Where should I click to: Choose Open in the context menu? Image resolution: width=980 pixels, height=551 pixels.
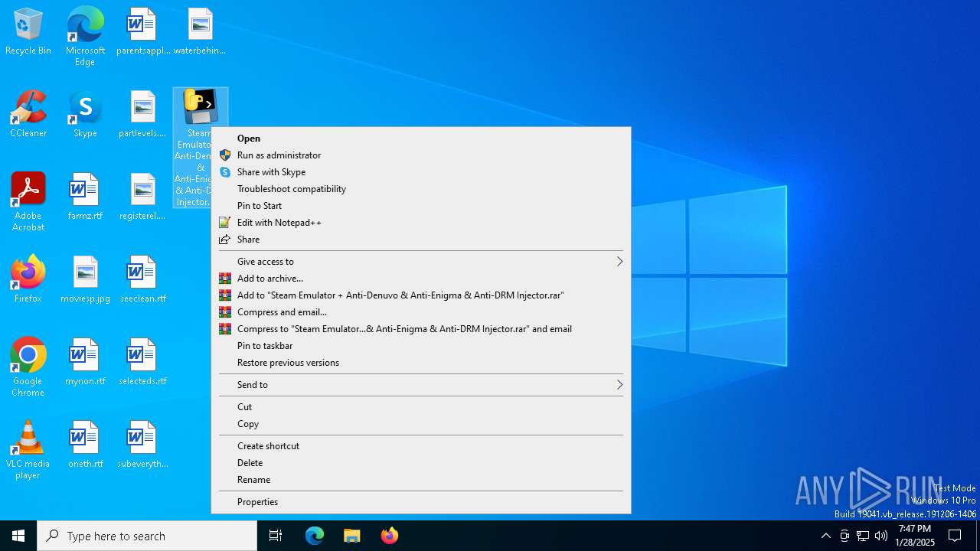(421, 139)
